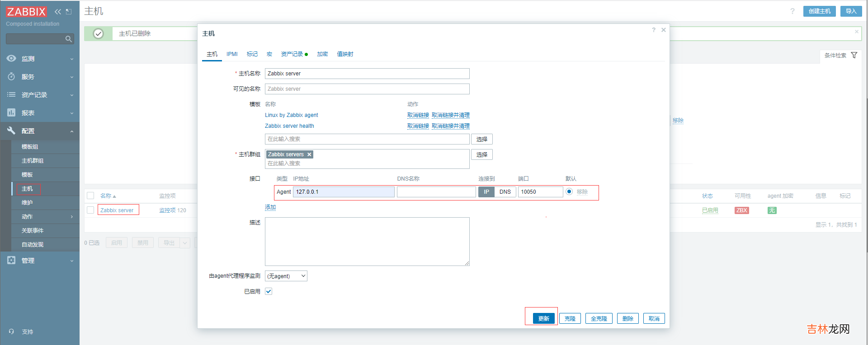
Task: Click the 删除 delete button
Action: [628, 318]
